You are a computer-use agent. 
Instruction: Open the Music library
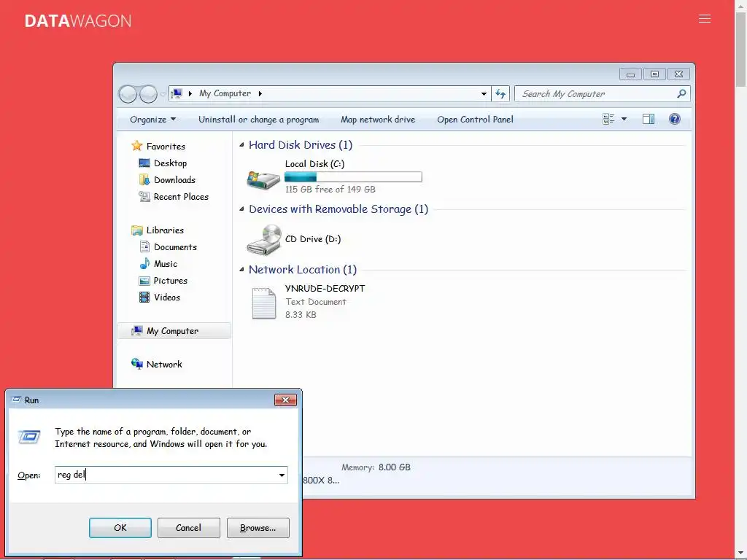[166, 264]
